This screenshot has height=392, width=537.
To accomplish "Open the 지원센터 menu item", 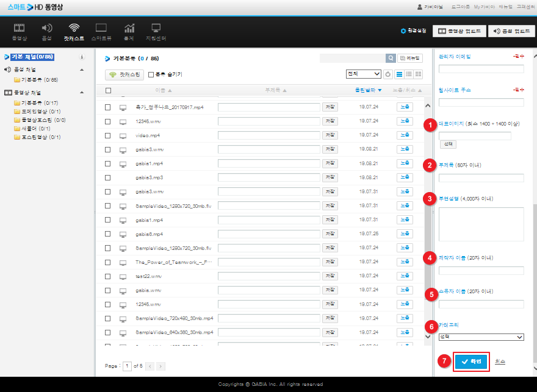I will 156,31.
